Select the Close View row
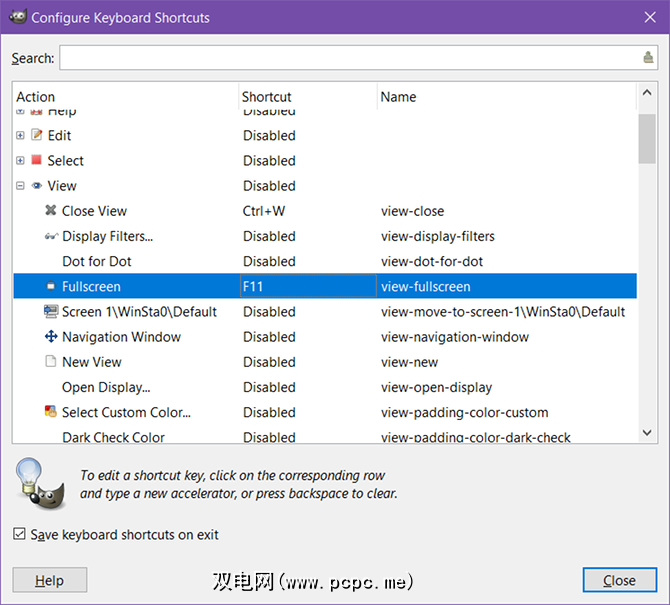 coord(325,211)
